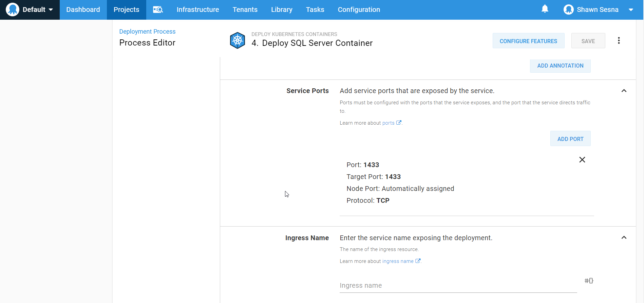Go to the Infrastructure menu
Viewport: 644px width, 303px height.
pos(197,10)
